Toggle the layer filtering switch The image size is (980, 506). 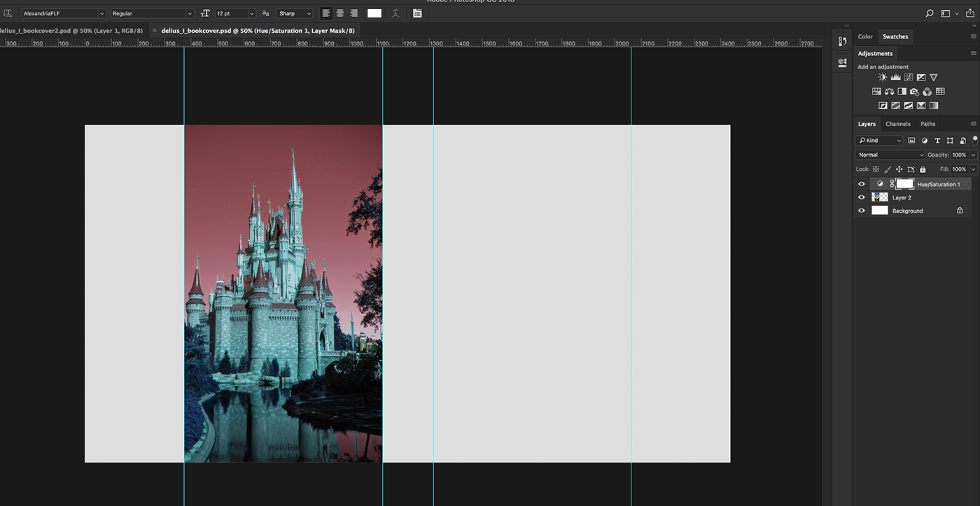[x=974, y=140]
